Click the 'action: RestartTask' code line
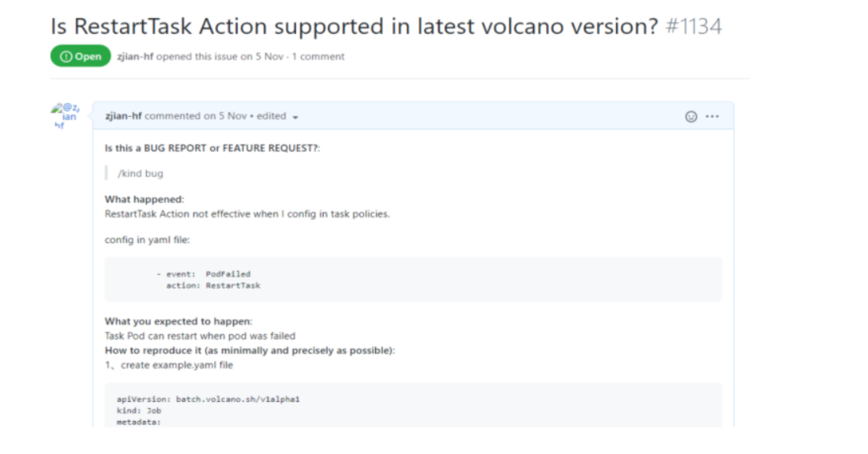Image resolution: width=868 pixels, height=454 pixels. (213, 286)
